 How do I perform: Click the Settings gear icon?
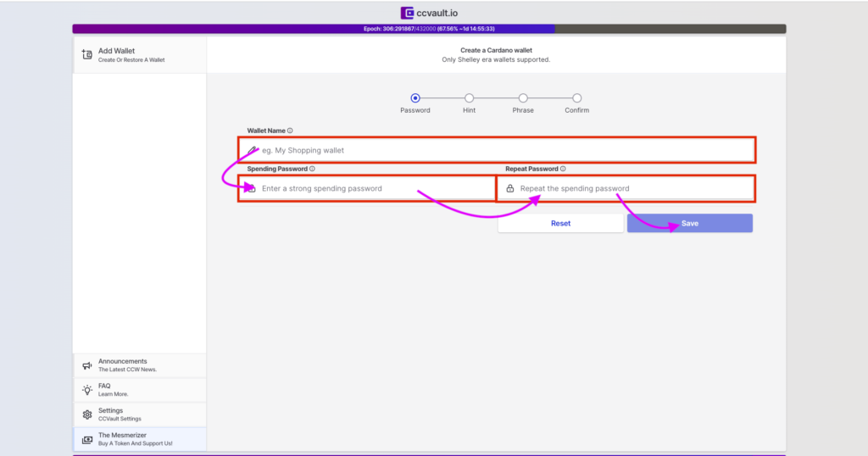86,414
